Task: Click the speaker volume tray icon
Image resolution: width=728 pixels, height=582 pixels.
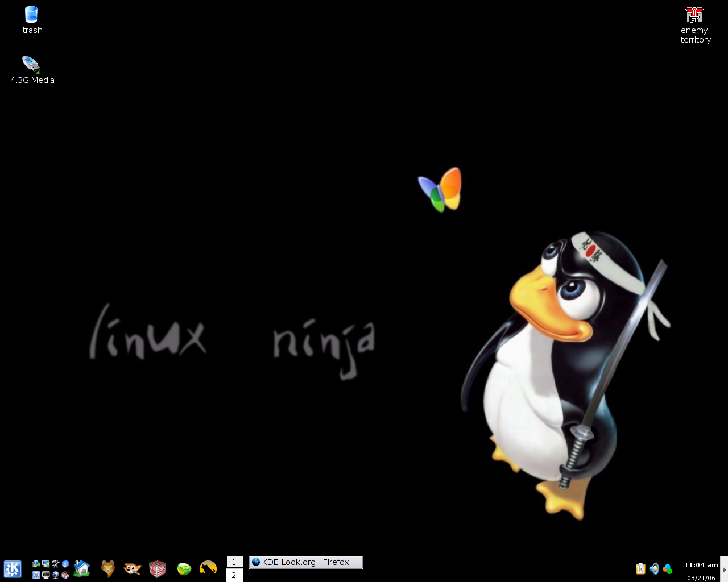Action: click(654, 568)
